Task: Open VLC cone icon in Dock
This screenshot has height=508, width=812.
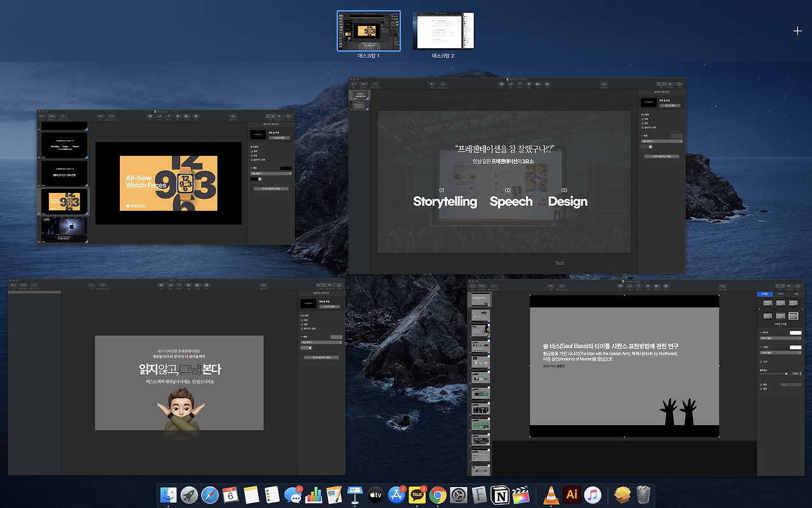Action: click(x=551, y=495)
